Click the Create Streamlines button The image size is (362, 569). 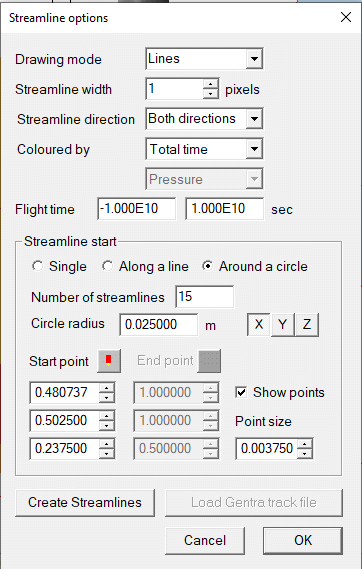[85, 503]
